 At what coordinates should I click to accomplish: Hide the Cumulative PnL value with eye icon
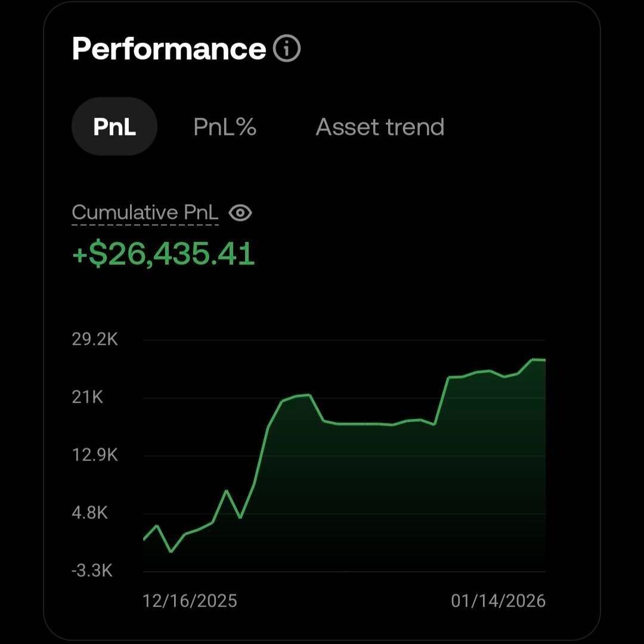(240, 213)
